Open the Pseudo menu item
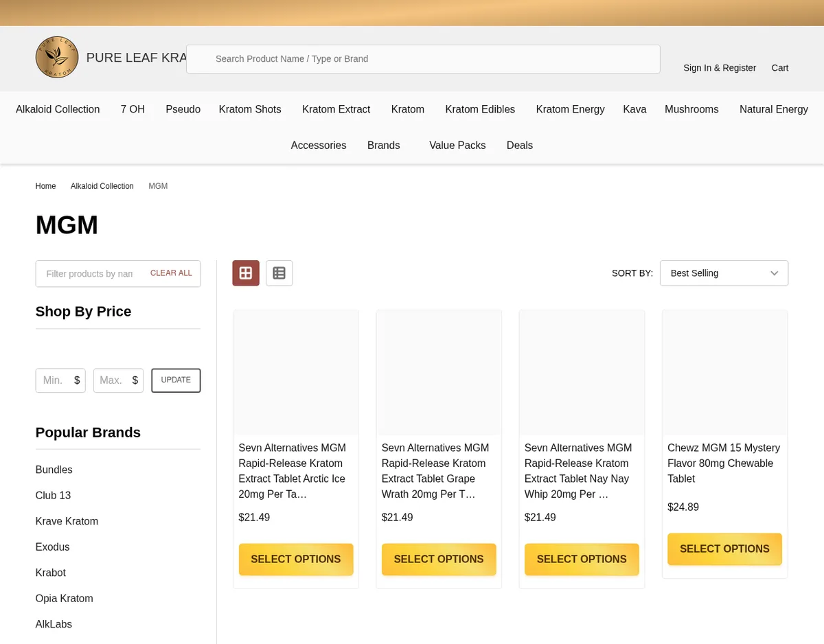Viewport: 824px width, 644px height. (183, 109)
